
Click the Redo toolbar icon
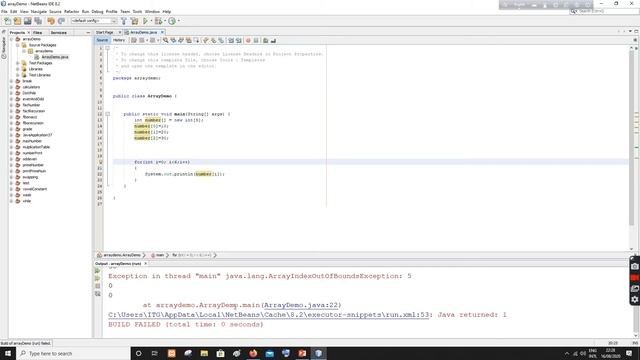pos(61,21)
